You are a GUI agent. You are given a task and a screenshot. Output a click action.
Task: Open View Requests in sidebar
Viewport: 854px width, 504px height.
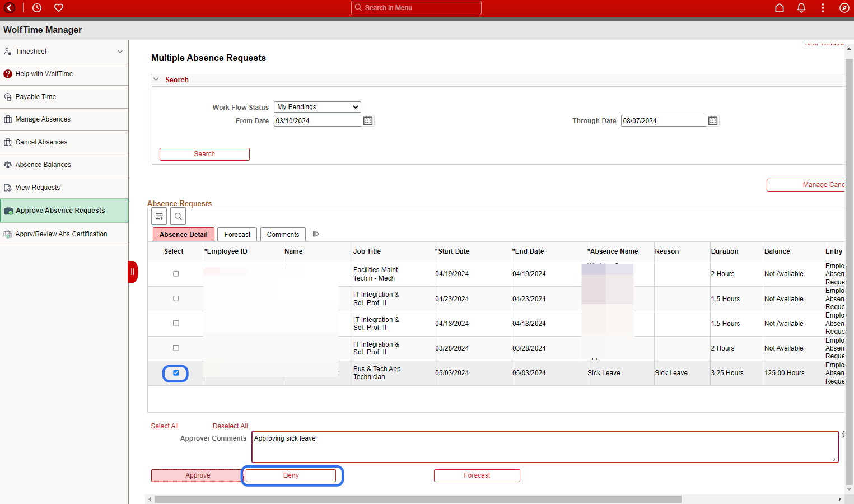coord(64,188)
